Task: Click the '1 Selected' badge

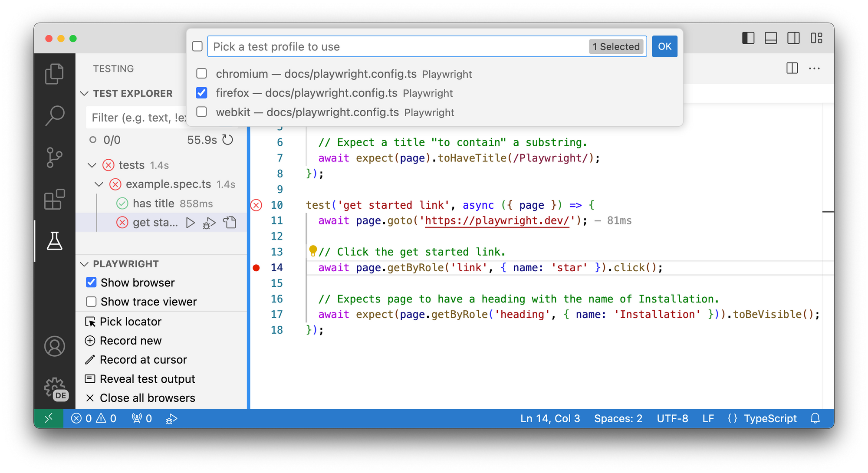Action: (616, 46)
